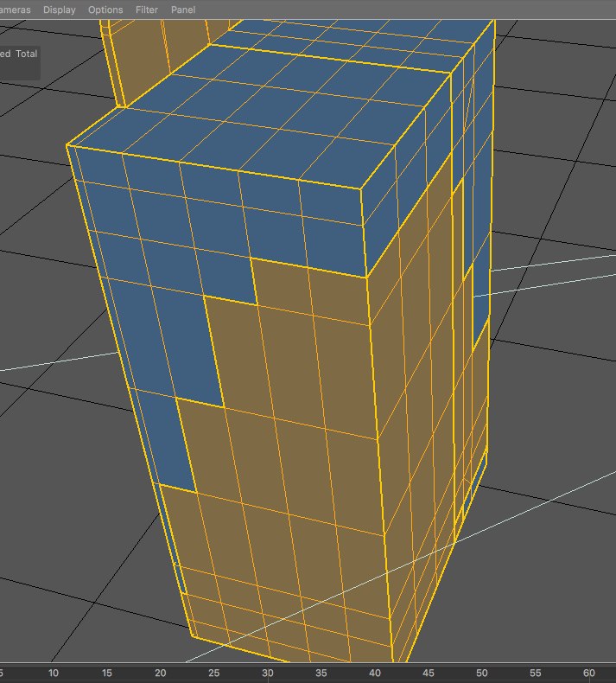Set timeline to frame 10
This screenshot has height=683, width=616.
(x=53, y=673)
